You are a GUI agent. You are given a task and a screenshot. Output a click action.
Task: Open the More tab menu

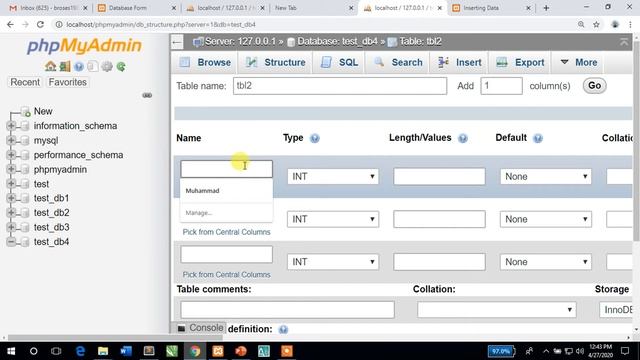pyautogui.click(x=579, y=62)
